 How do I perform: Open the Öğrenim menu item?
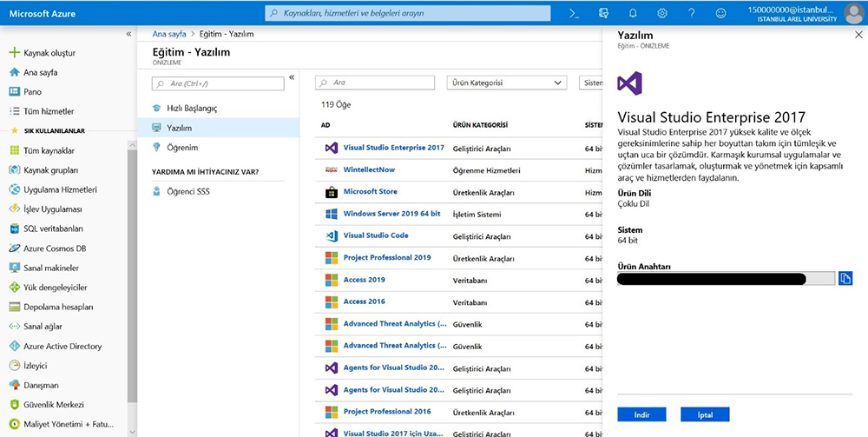(x=182, y=148)
